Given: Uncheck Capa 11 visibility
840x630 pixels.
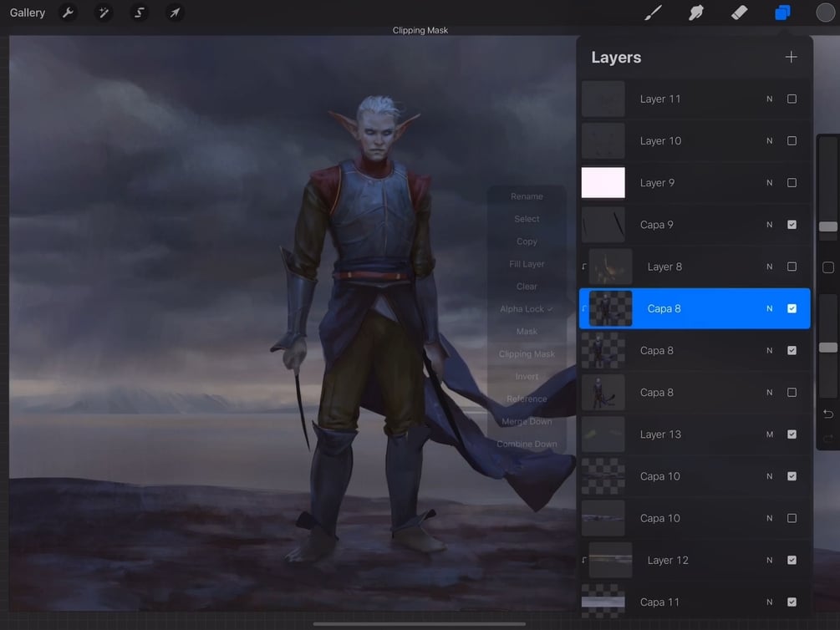Looking at the screenshot, I should coord(792,602).
